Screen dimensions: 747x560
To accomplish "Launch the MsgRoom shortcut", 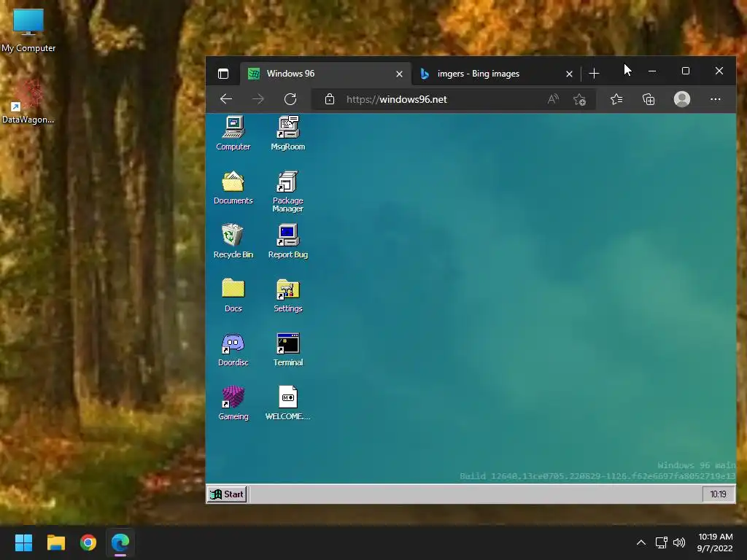I will 287,133.
